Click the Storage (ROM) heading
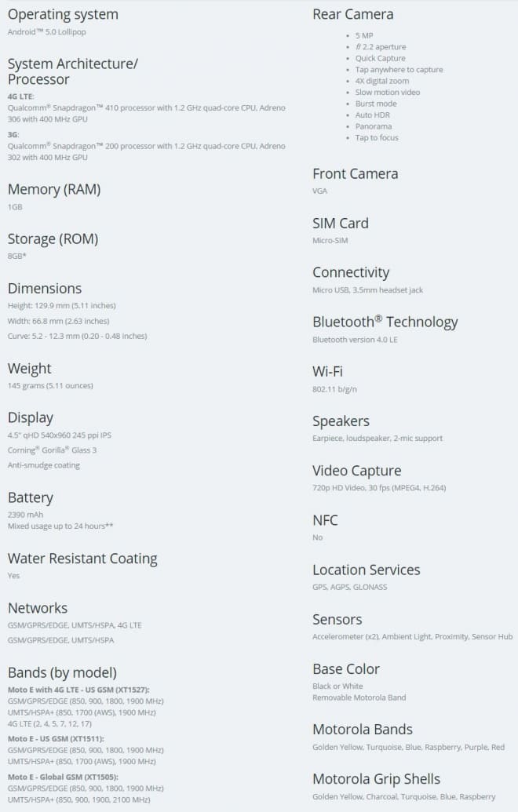 (x=53, y=239)
